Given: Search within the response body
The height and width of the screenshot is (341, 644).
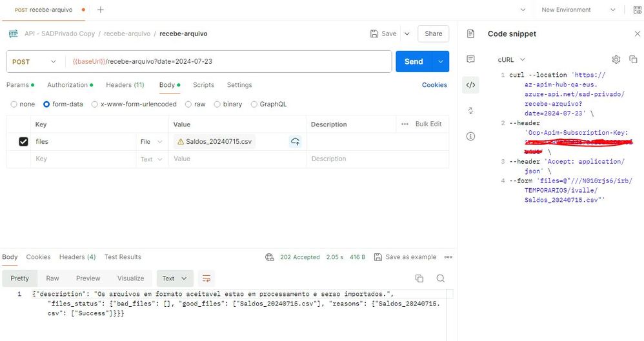Looking at the screenshot, I should tap(440, 278).
